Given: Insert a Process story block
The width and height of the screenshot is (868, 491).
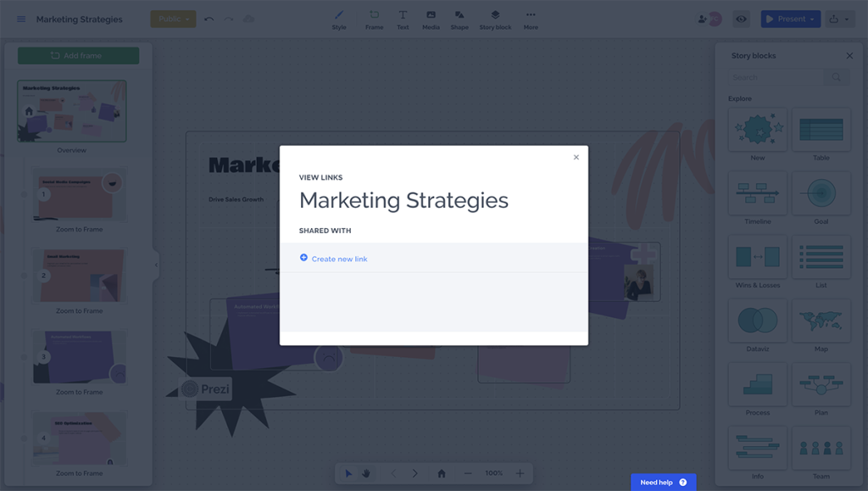Looking at the screenshot, I should [757, 384].
